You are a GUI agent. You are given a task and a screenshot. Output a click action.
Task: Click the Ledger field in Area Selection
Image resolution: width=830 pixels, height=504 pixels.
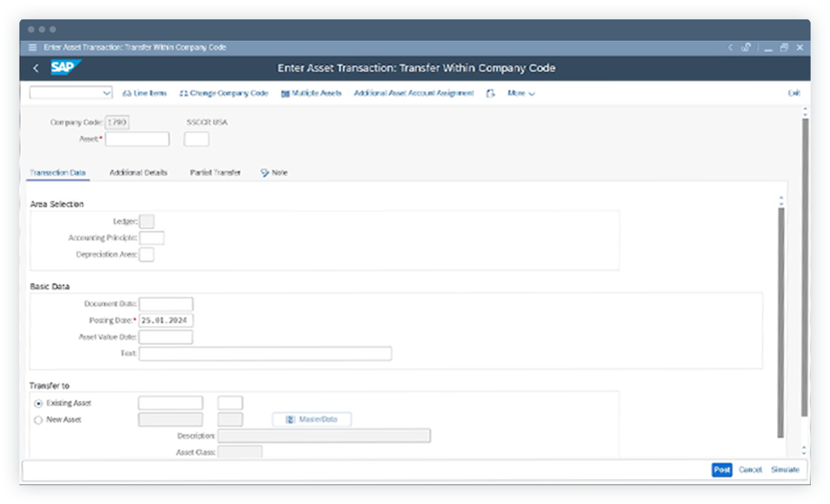pyautogui.click(x=147, y=221)
